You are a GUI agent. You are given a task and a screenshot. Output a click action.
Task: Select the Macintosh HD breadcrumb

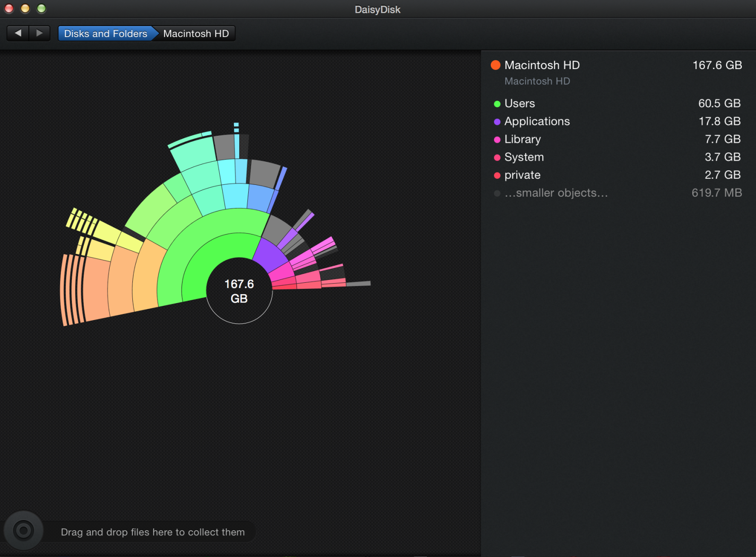tap(196, 34)
